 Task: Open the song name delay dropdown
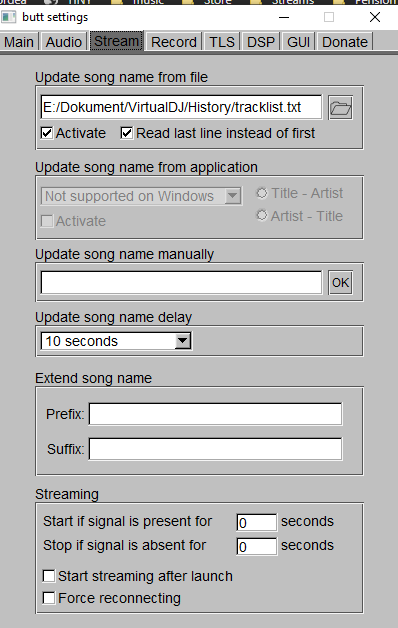[x=183, y=341]
